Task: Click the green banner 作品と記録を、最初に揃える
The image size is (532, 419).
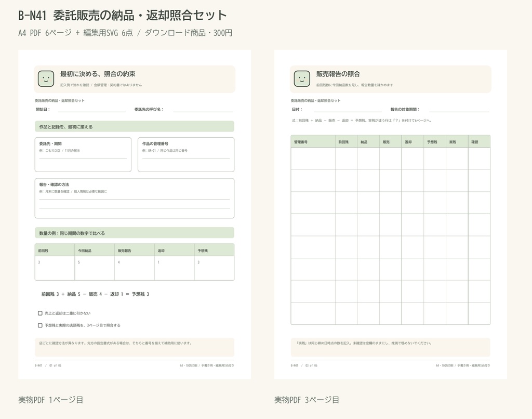Action: [135, 126]
